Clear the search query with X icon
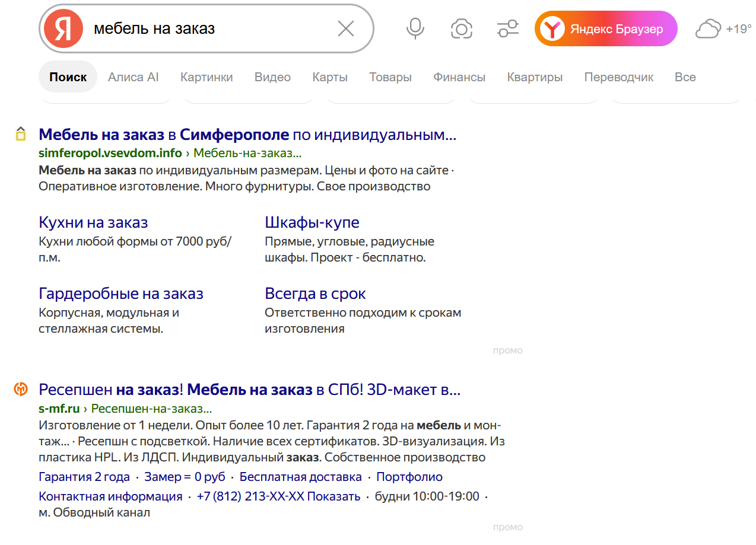Viewport: 756px width, 545px height. click(346, 28)
